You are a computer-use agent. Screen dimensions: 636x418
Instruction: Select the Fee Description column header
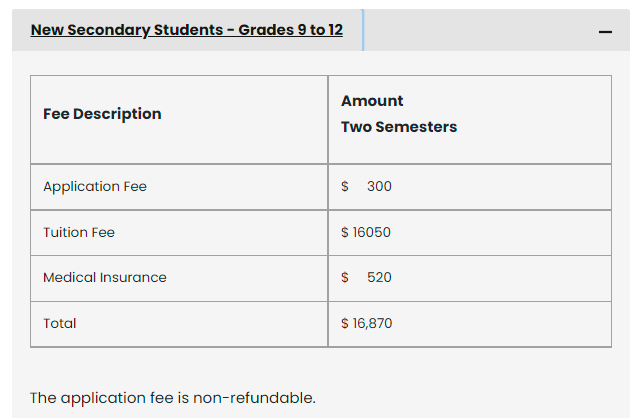(102, 114)
